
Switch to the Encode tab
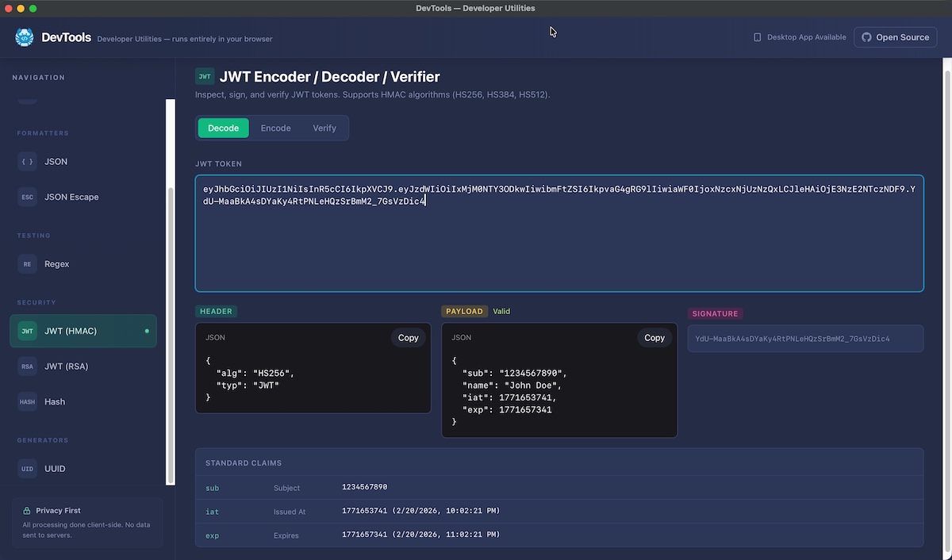276,128
